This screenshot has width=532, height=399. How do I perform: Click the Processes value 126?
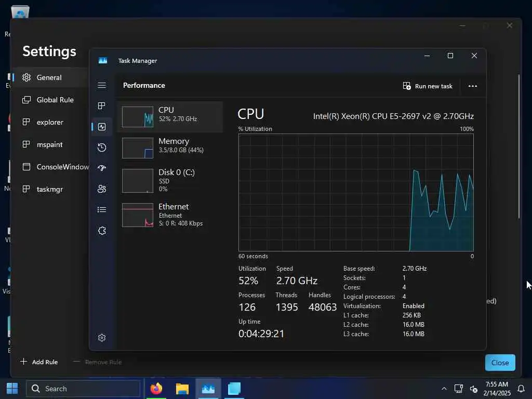coord(247,307)
